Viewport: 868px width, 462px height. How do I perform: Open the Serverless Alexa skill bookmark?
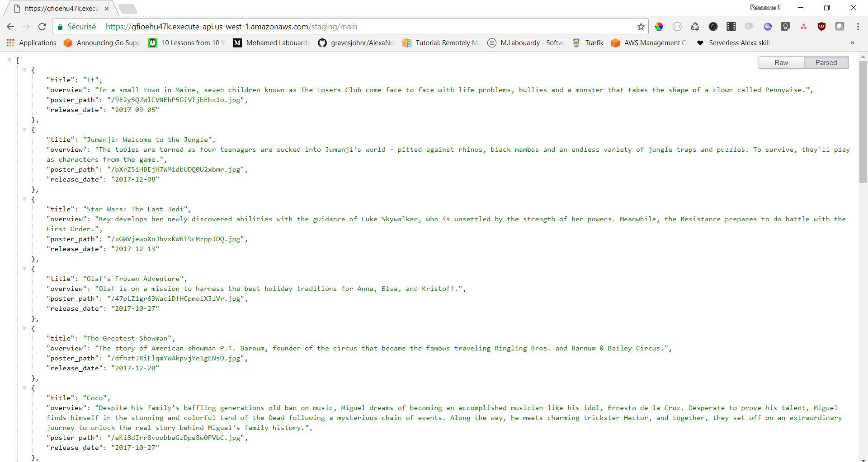tap(735, 43)
